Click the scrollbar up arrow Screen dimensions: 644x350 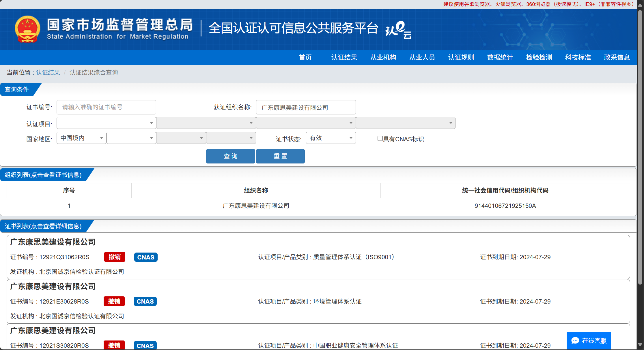640,5
